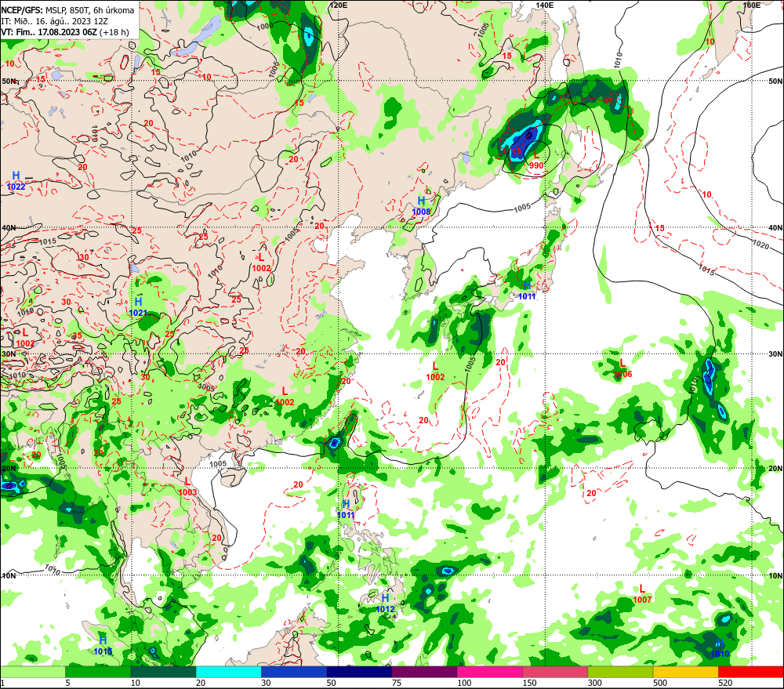
Task: Select the L 1003 low pressure label
Action: click(x=187, y=487)
